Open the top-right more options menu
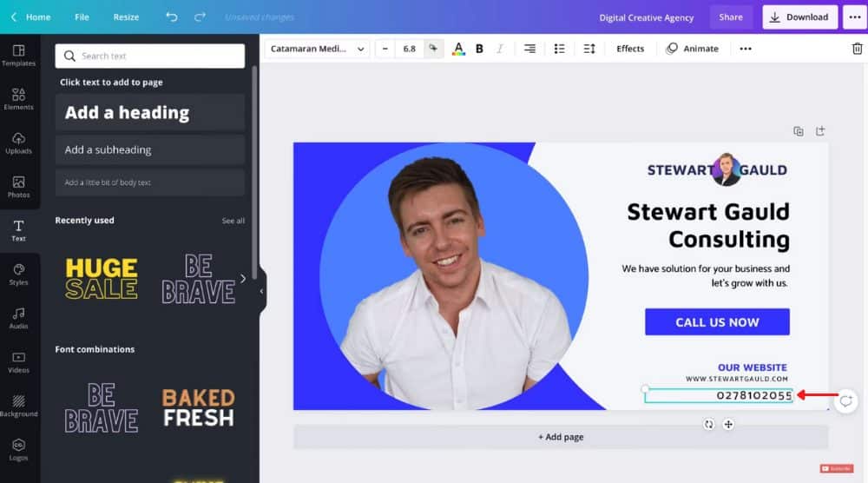This screenshot has width=868, height=483. [855, 17]
